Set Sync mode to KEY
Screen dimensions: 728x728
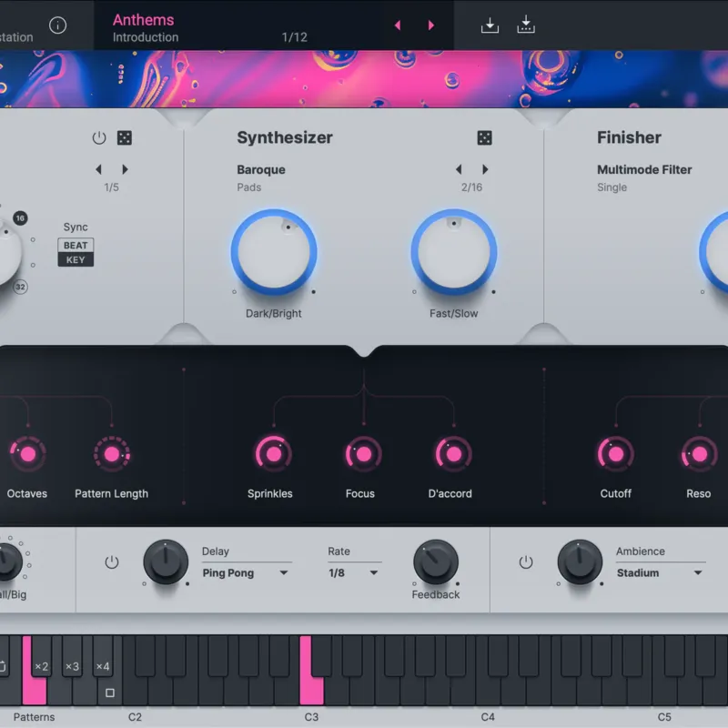(76, 260)
